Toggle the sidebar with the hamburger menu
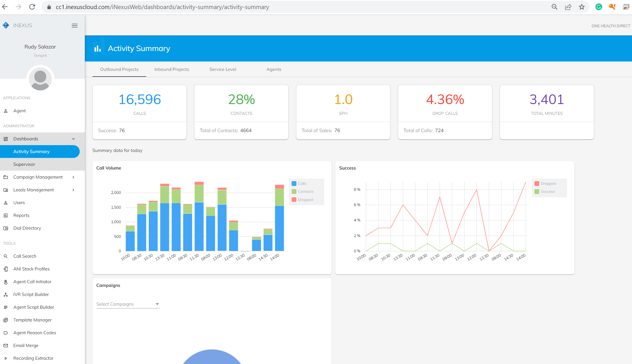The image size is (632, 364). pos(74,25)
